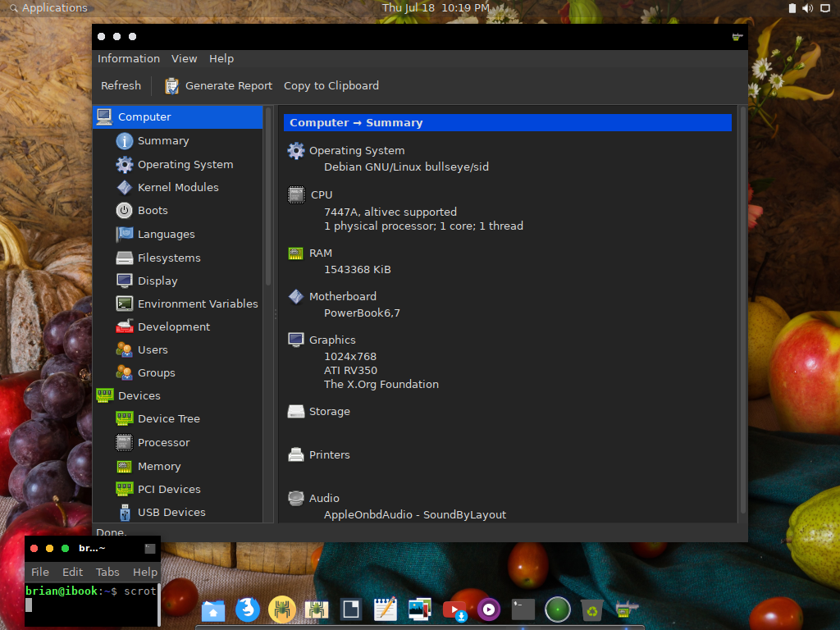The image size is (840, 630).
Task: Select the Memory icon in sidebar
Action: pyautogui.click(x=125, y=467)
